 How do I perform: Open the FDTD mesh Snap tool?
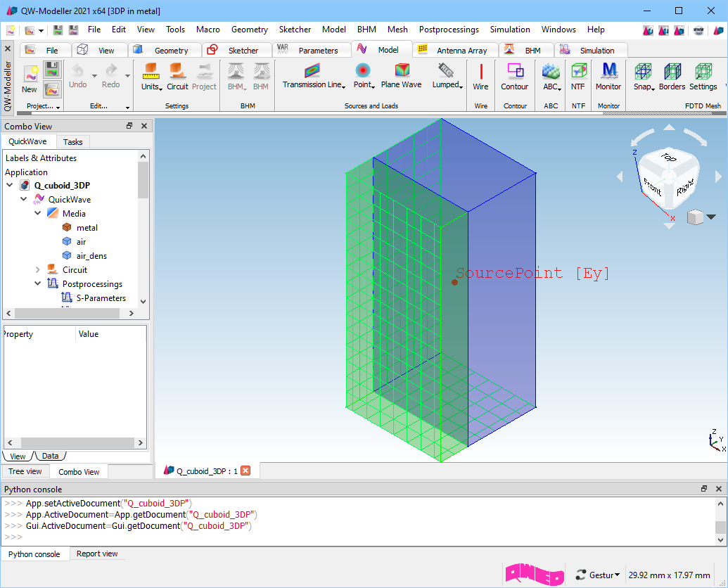pos(644,77)
